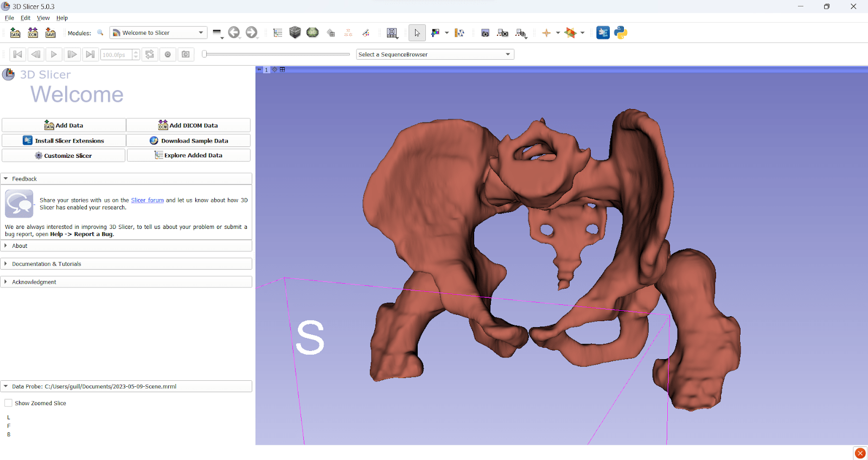The width and height of the screenshot is (868, 460).
Task: Click the Add Data button
Action: pos(63,125)
